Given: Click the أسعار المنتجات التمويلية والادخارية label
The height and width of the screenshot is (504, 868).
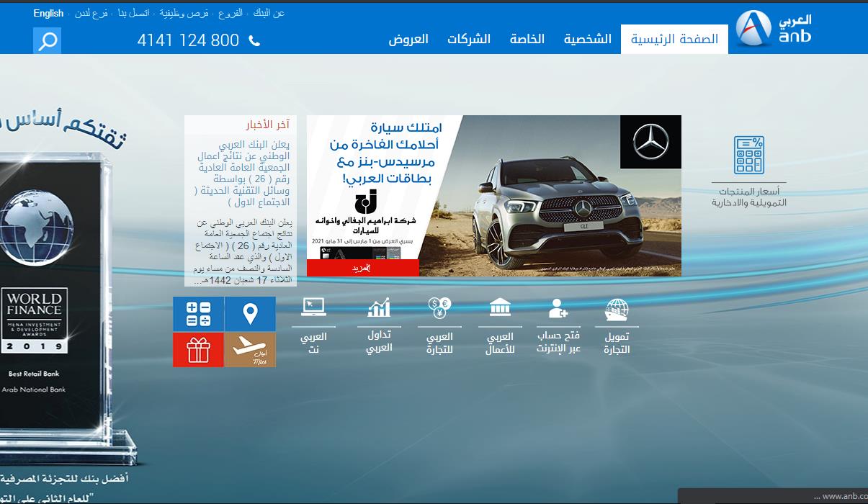Looking at the screenshot, I should [749, 197].
